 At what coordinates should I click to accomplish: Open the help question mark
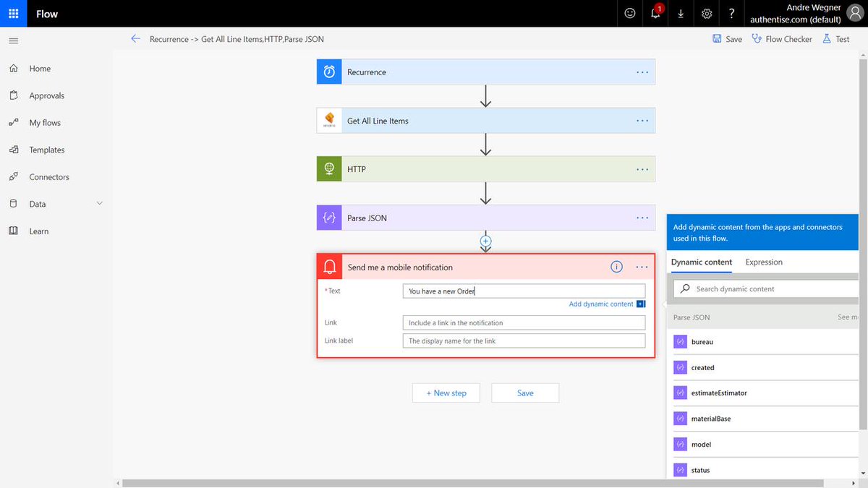coord(732,13)
